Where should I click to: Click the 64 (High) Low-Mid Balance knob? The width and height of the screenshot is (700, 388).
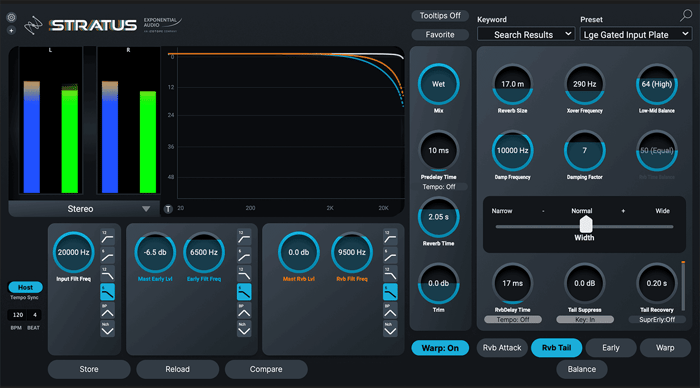[657, 84]
